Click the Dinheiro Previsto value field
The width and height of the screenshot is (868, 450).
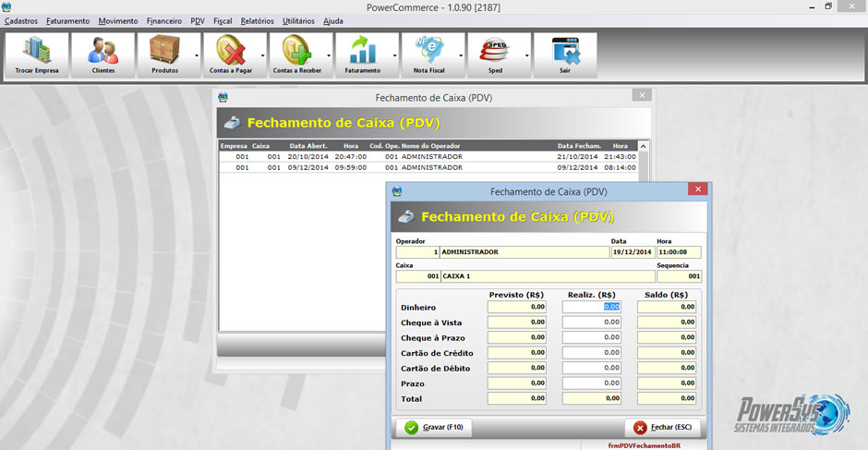(x=517, y=307)
